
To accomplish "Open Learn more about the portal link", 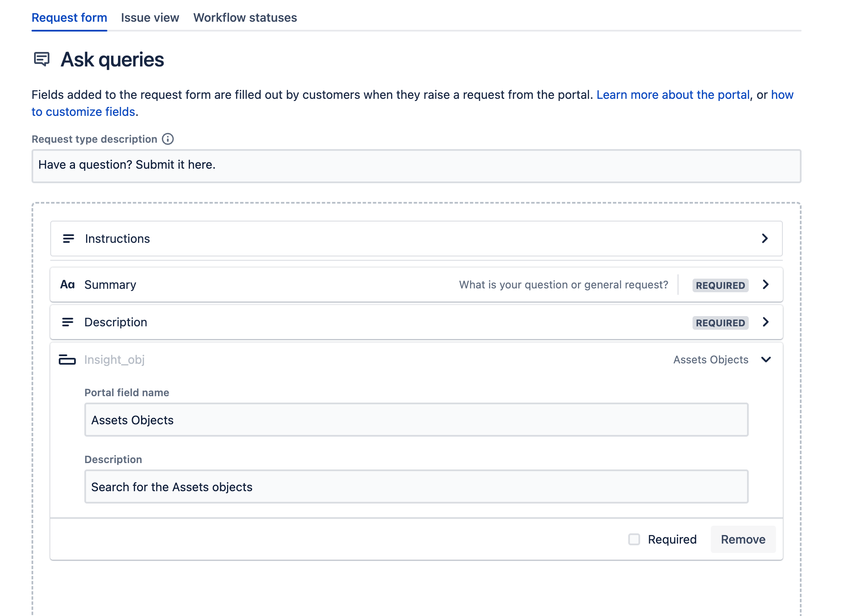I will (x=673, y=95).
